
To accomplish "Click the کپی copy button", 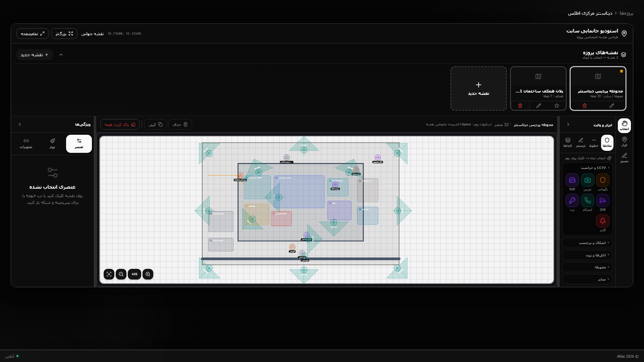I will tap(156, 124).
